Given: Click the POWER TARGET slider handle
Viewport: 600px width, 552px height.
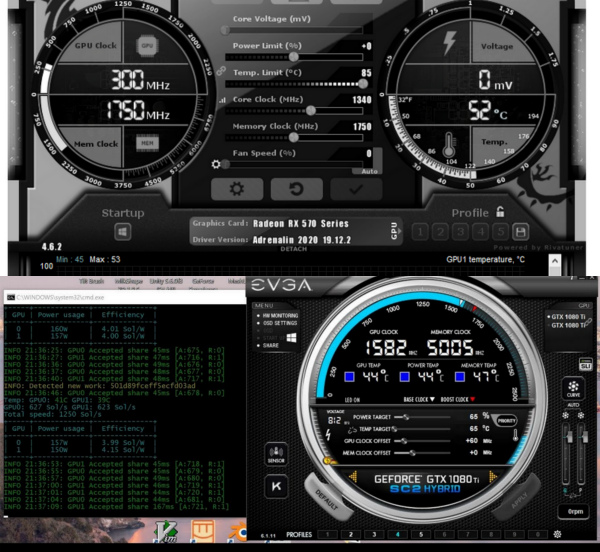Looking at the screenshot, I should pyautogui.click(x=406, y=417).
